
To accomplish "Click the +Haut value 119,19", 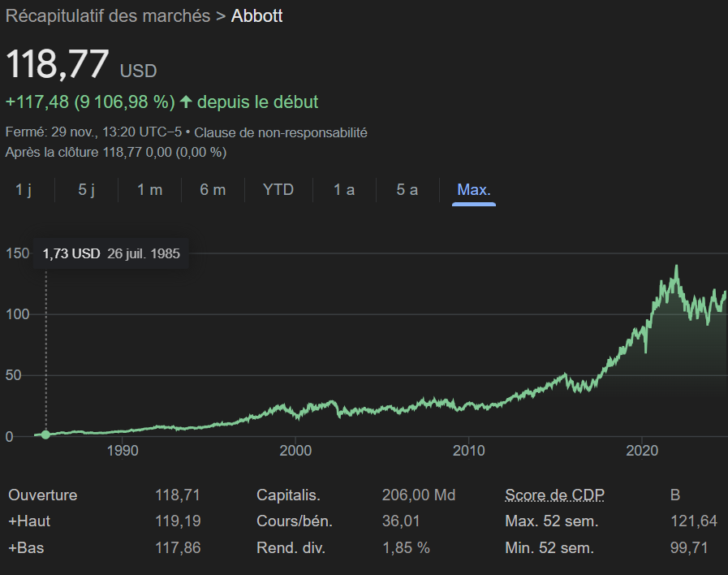I will point(178,521).
